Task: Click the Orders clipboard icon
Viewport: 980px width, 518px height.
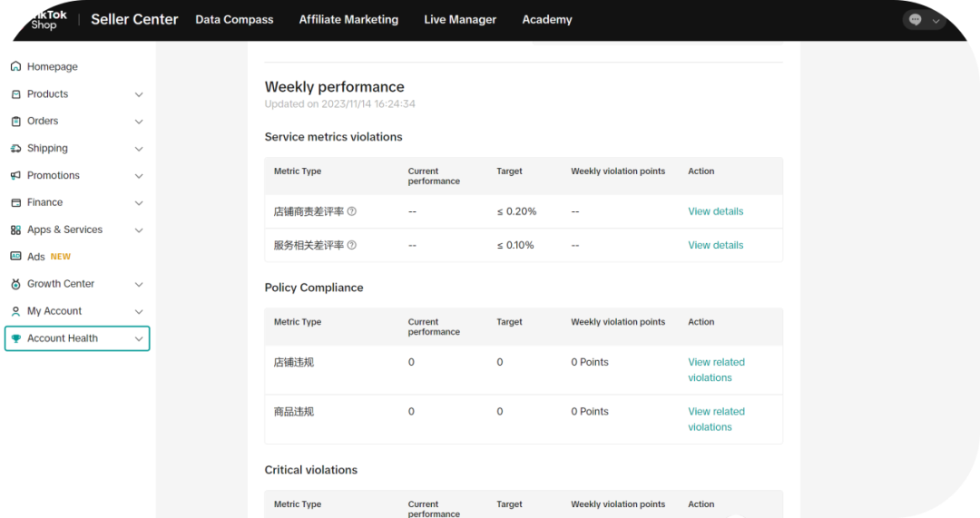Action: point(15,122)
